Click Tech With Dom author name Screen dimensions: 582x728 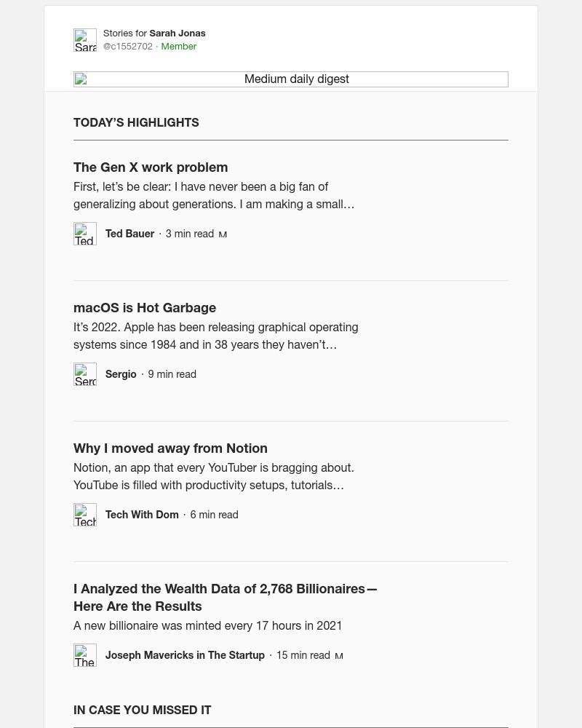click(x=142, y=515)
